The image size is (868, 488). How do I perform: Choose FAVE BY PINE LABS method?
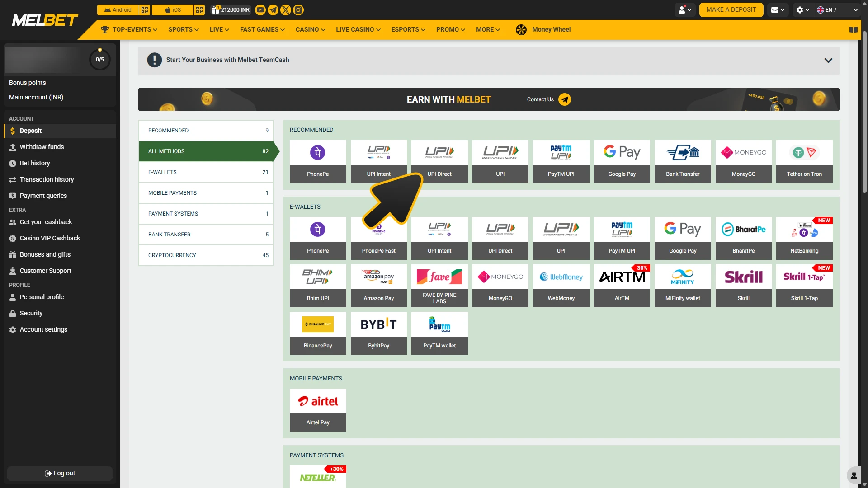point(439,286)
